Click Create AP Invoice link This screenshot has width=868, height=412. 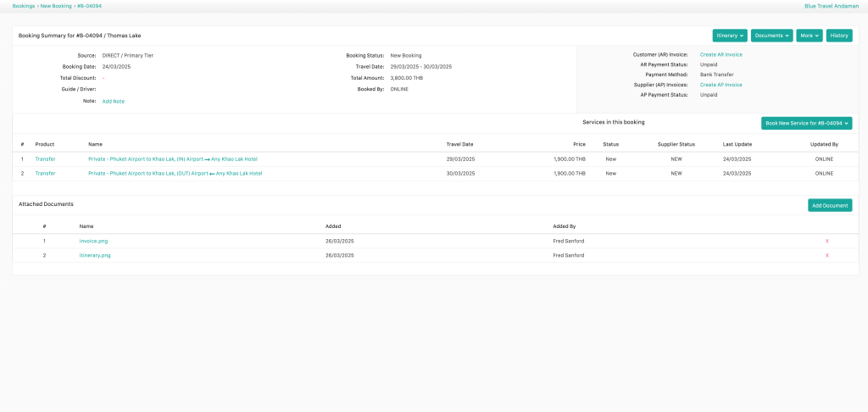[x=721, y=85]
